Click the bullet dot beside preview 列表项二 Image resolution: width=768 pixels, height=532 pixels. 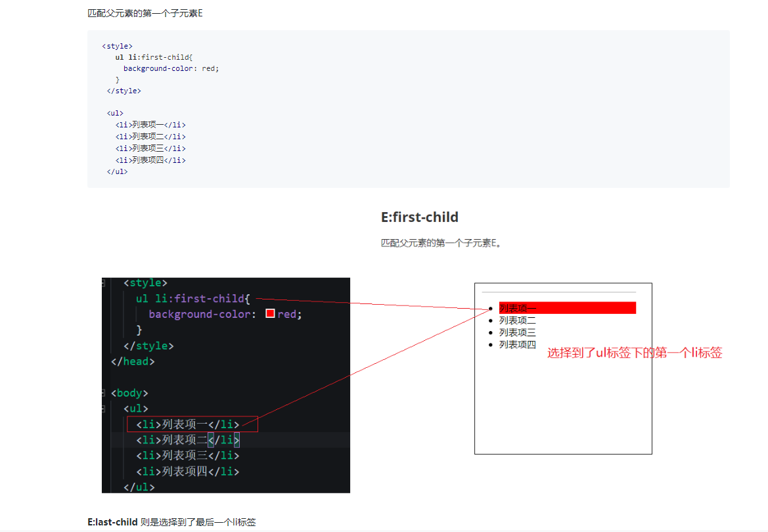490,321
